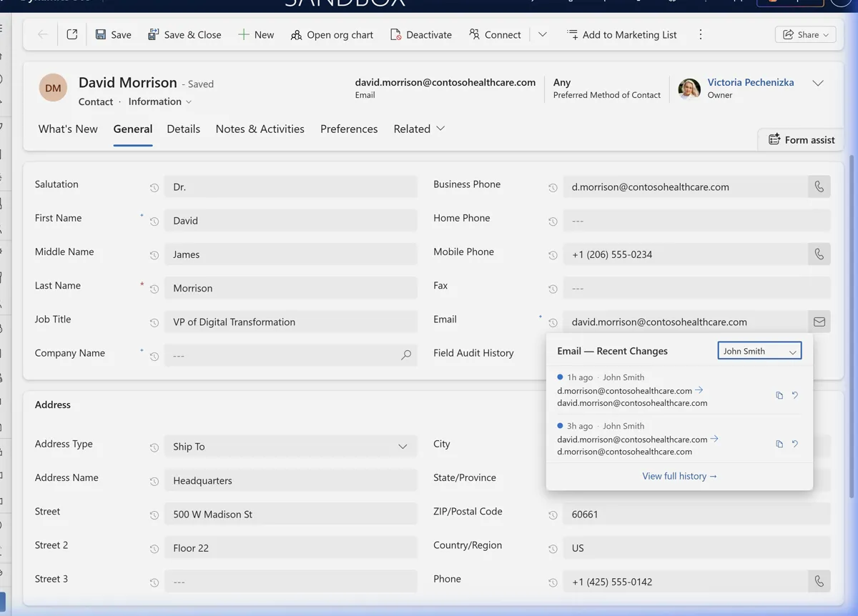Click inside the Company Name lookup field
Image resolution: width=858 pixels, height=616 pixels.
pyautogui.click(x=286, y=355)
